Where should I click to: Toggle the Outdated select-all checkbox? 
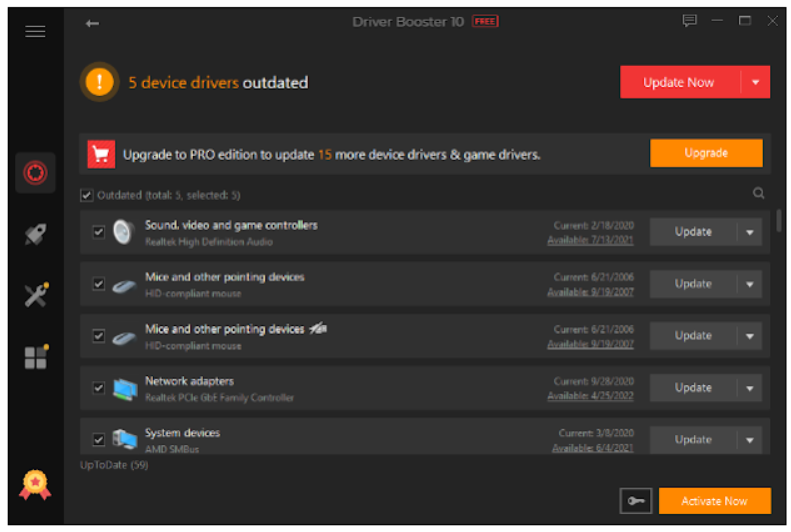pos(87,195)
